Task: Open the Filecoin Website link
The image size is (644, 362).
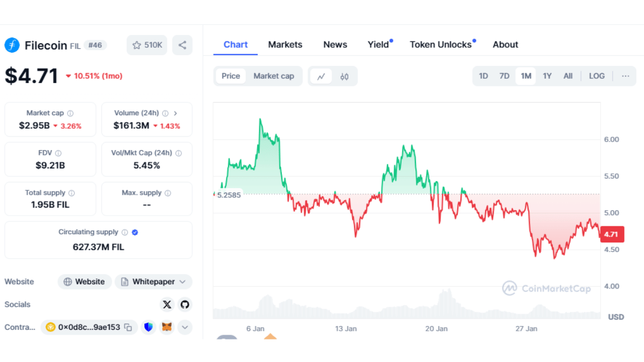Action: pyautogui.click(x=84, y=282)
